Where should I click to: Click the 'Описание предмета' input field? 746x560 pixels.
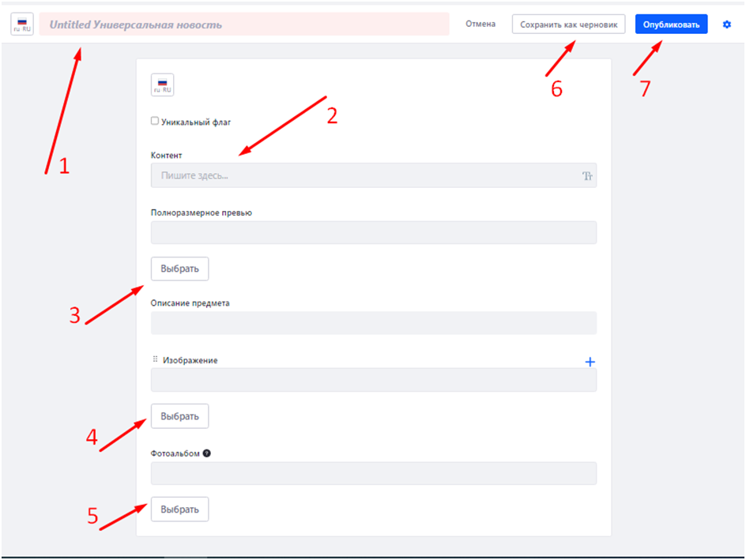[x=373, y=322]
